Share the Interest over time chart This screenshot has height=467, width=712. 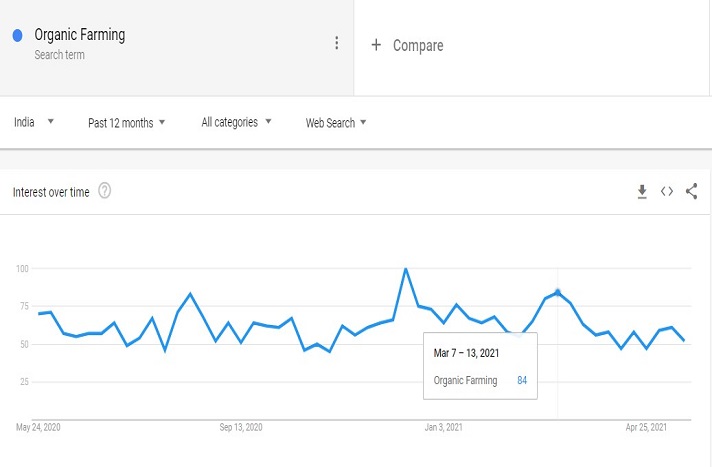691,191
